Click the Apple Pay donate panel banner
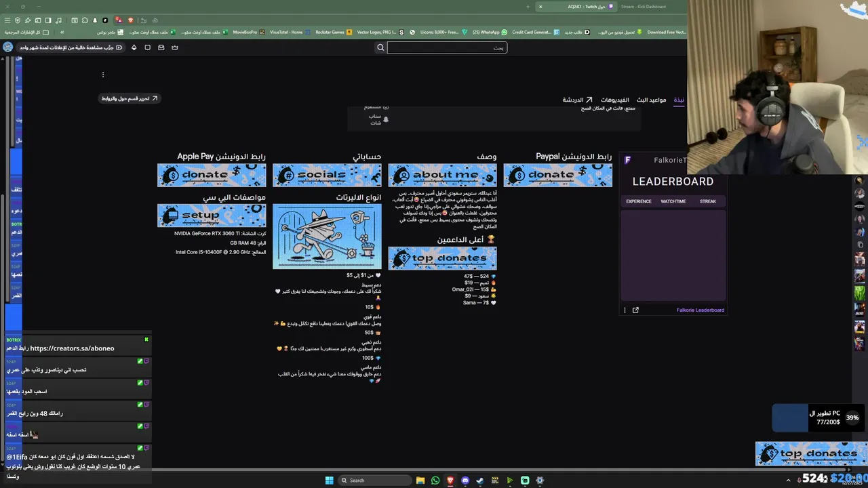The height and width of the screenshot is (488, 868). [x=212, y=175]
